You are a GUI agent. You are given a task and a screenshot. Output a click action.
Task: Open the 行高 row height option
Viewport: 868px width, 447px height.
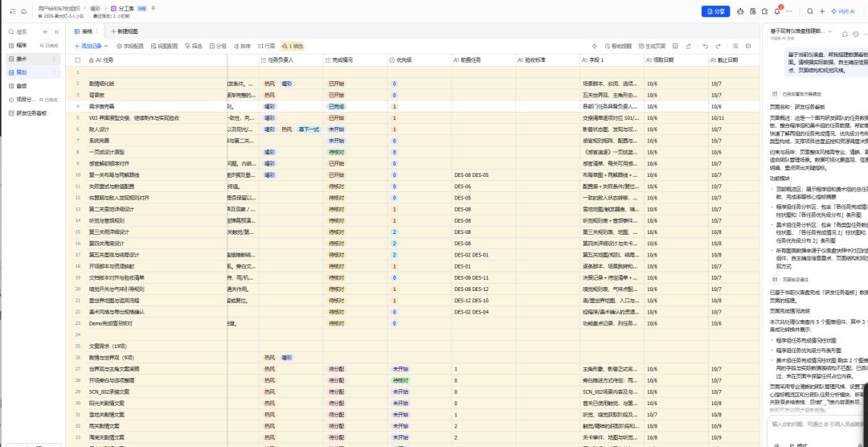266,46
